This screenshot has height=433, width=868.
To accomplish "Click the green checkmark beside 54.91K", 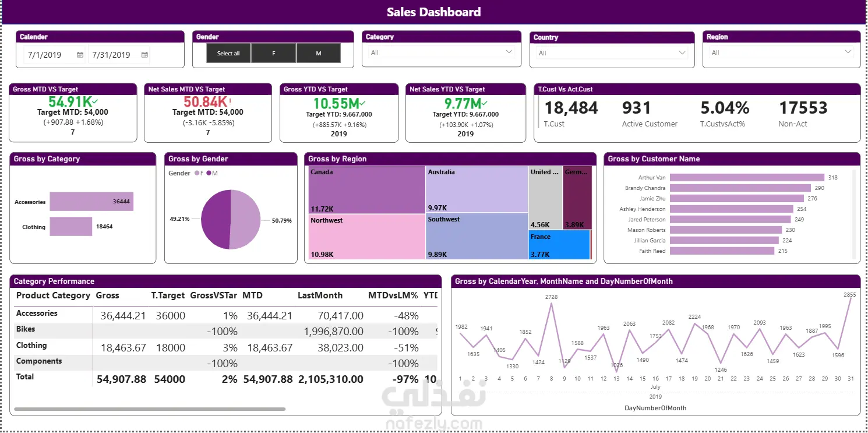I will pyautogui.click(x=95, y=102).
